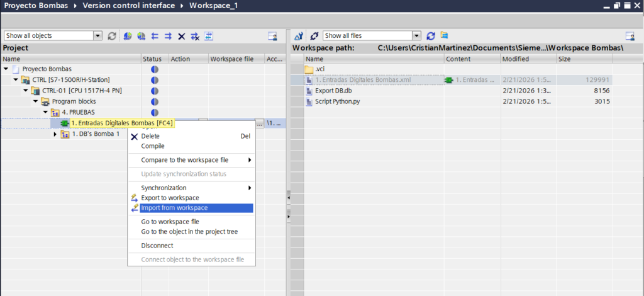This screenshot has height=296, width=644.
Task: Click 'Disconnect' in the context menu
Action: (x=157, y=246)
